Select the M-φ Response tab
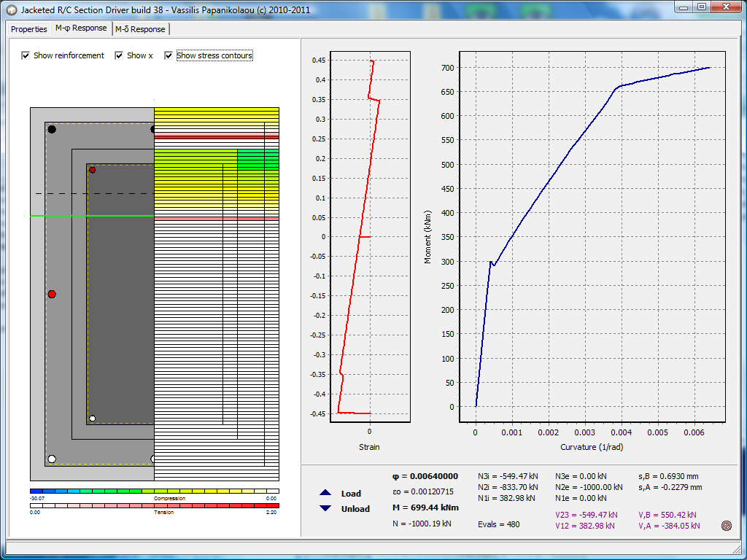747x560 pixels. click(81, 28)
